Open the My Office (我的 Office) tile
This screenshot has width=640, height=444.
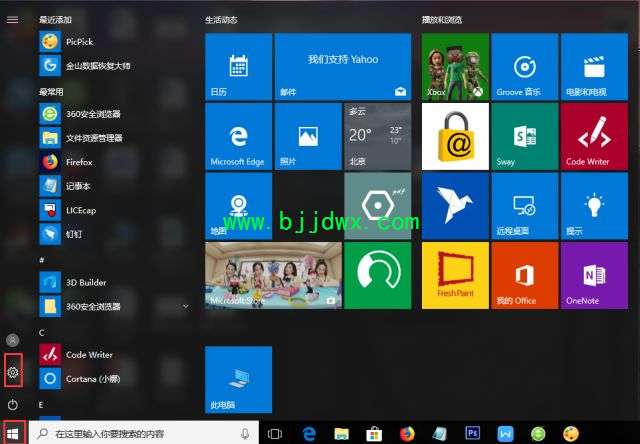(x=525, y=275)
